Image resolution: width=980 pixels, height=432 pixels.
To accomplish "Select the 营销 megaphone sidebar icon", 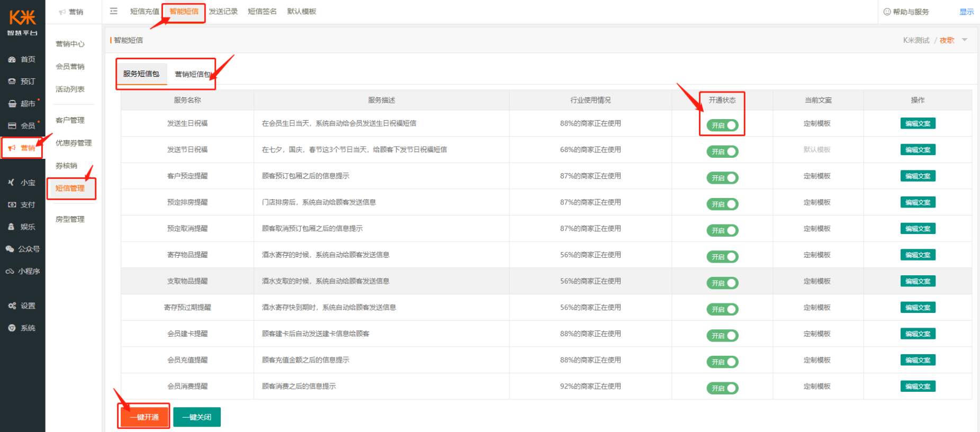I will pyautogui.click(x=12, y=148).
